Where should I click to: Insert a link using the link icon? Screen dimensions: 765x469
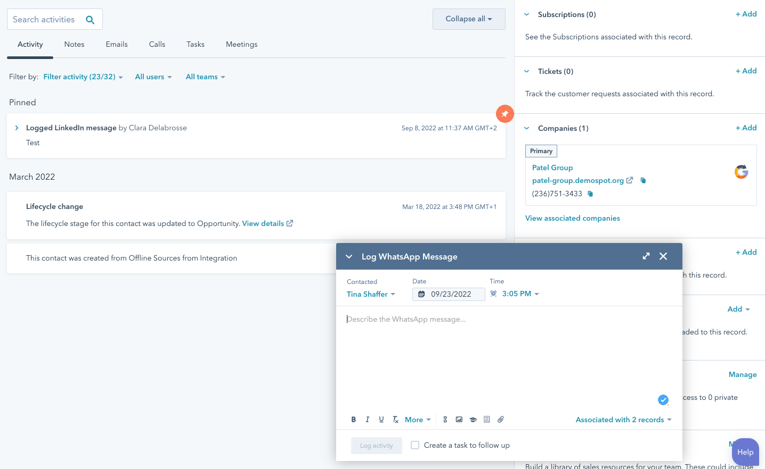coord(445,419)
